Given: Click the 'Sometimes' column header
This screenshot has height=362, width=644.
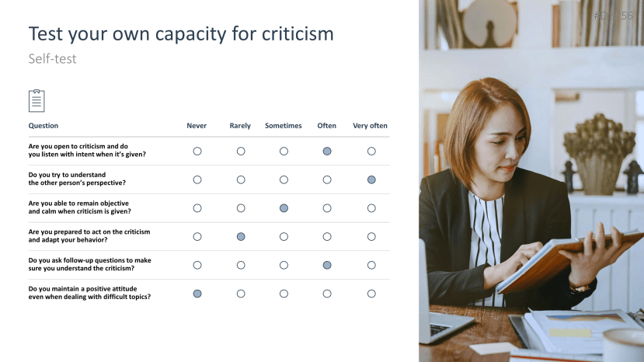Looking at the screenshot, I should [x=283, y=126].
